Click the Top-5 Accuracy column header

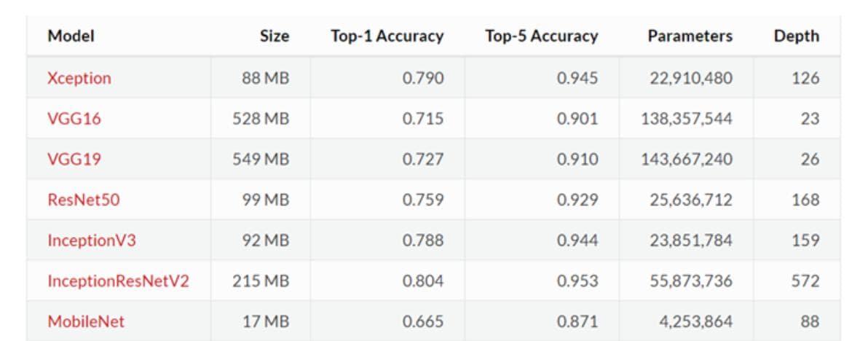tap(542, 36)
